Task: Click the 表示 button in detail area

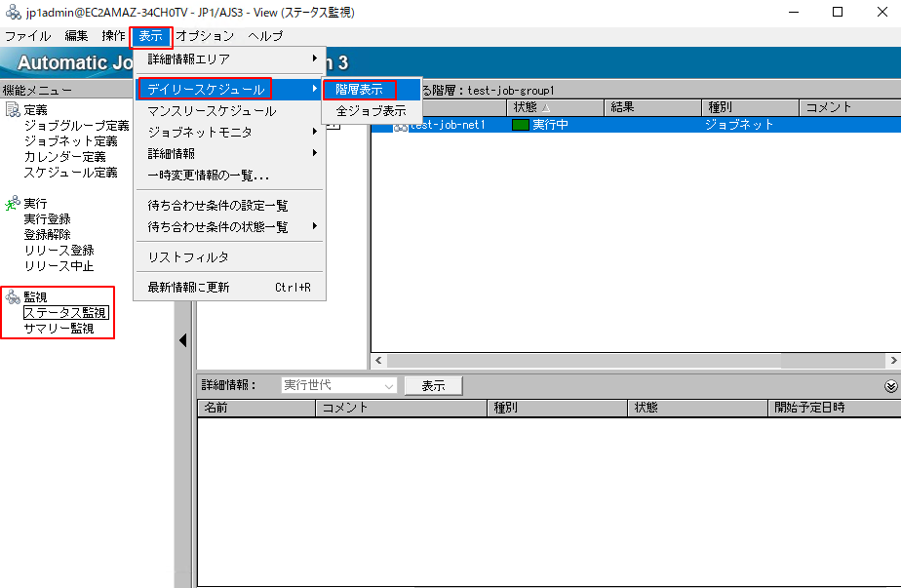Action: pyautogui.click(x=433, y=386)
